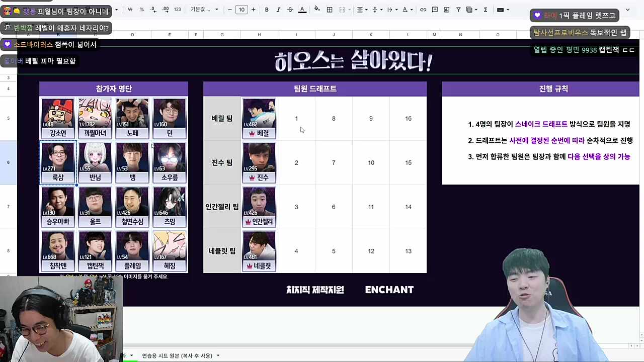This screenshot has height=362, width=644.
Task: Click draft slot cell numbered 1
Action: click(x=296, y=119)
